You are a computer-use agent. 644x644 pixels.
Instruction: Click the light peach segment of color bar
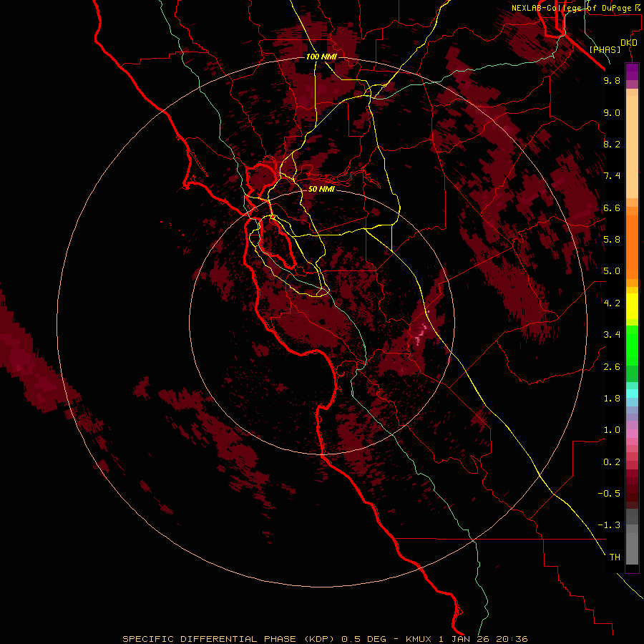point(632,147)
